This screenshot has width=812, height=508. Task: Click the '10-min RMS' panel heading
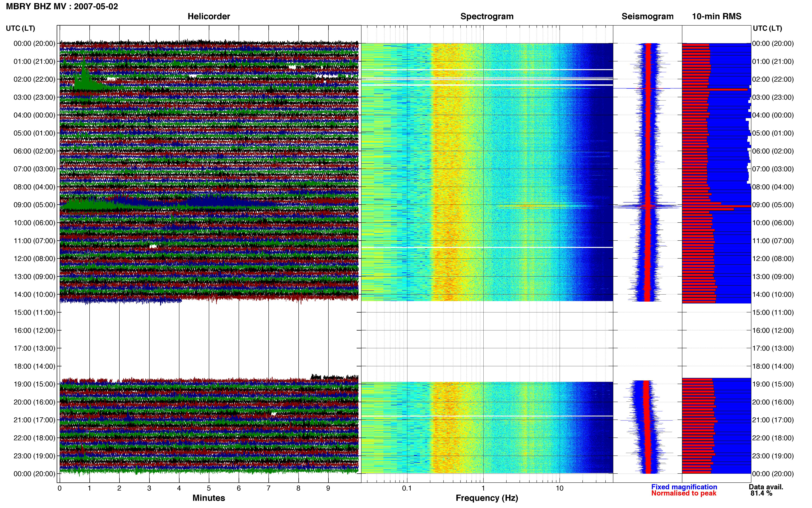click(x=717, y=16)
